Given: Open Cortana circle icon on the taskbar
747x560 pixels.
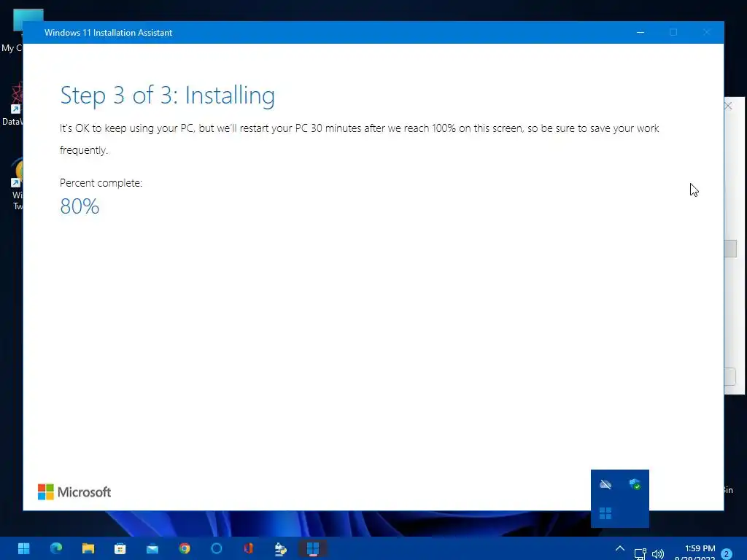Looking at the screenshot, I should [x=216, y=548].
